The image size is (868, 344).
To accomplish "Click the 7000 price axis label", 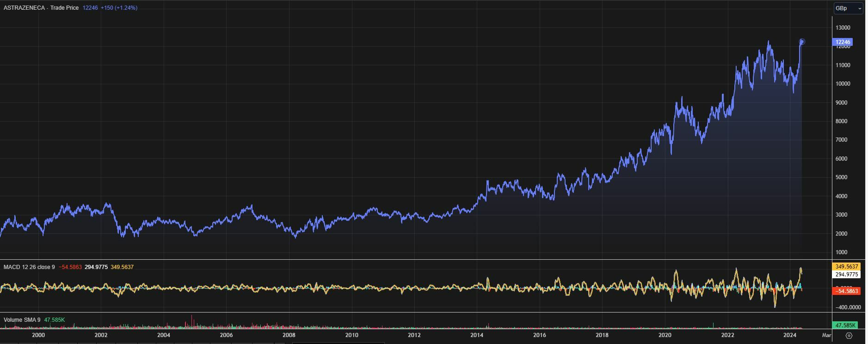I will click(x=841, y=140).
